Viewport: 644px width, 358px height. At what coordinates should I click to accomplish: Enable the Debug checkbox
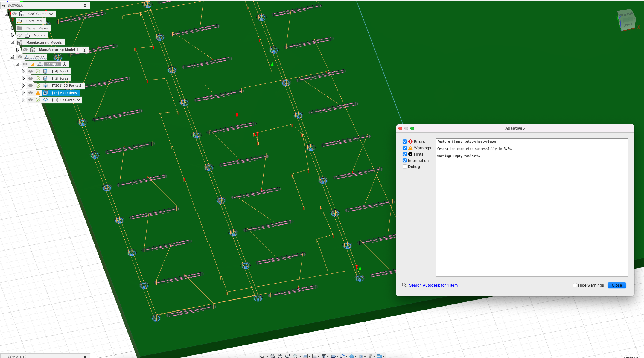coord(405,167)
